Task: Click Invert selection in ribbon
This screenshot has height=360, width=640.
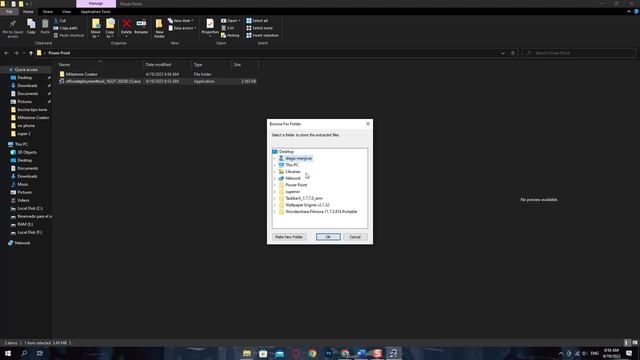Action: [x=262, y=36]
